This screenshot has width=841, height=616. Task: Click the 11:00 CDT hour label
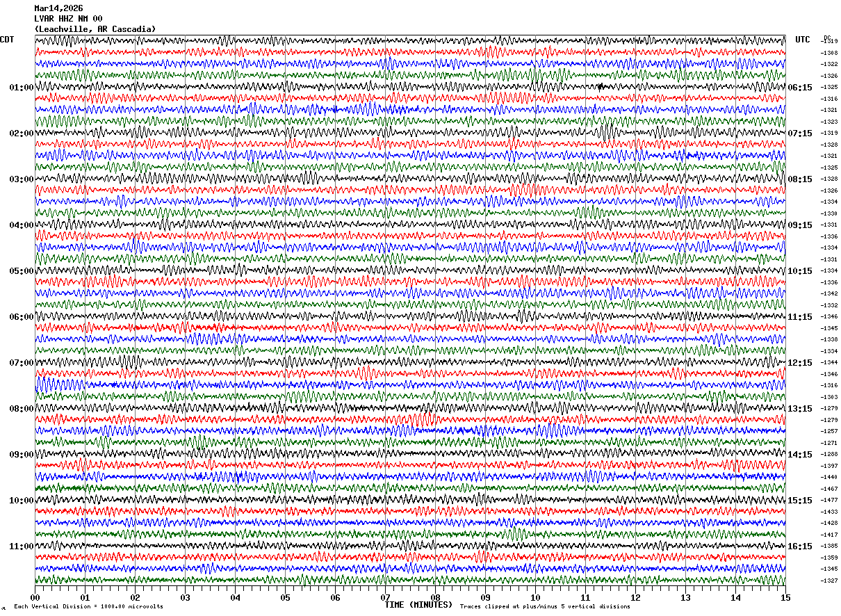[22, 546]
